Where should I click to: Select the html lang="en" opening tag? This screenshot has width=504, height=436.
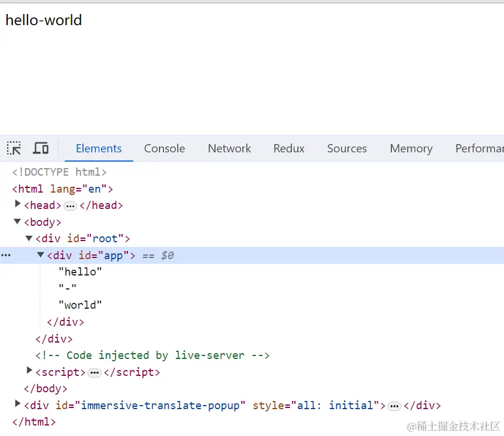tap(62, 189)
